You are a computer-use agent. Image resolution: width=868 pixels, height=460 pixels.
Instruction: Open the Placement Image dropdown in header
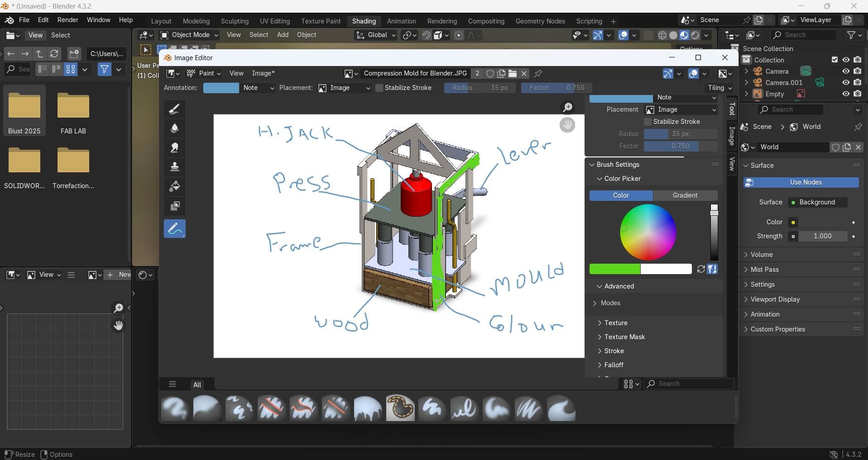pos(344,88)
